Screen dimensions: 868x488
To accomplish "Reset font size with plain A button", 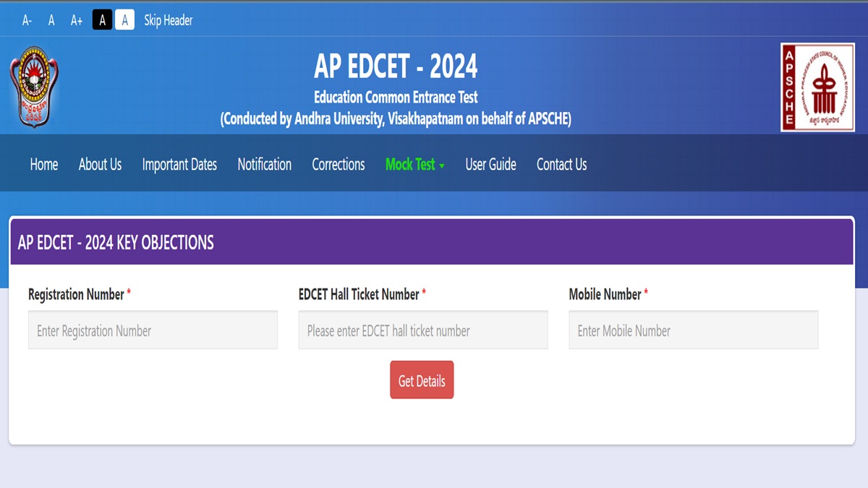I will (x=51, y=20).
